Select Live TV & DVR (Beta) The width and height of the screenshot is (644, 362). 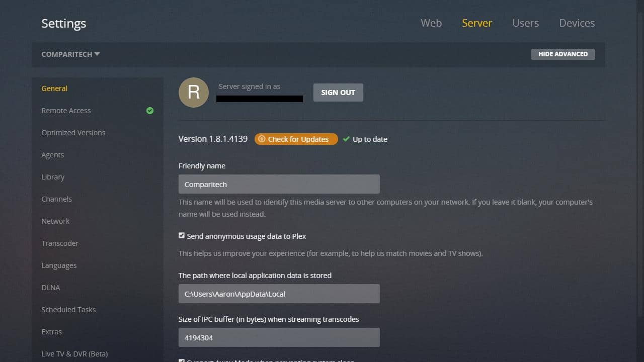tap(74, 353)
